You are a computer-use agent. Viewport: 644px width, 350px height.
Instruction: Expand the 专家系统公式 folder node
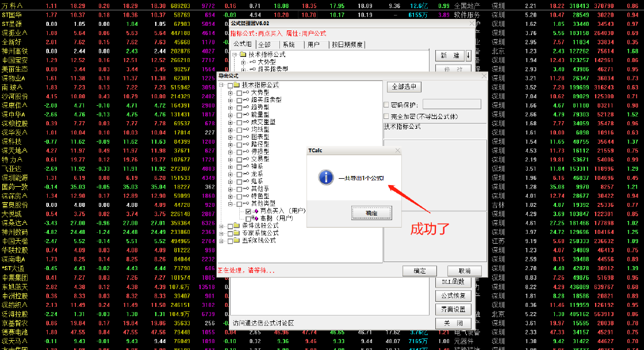pos(221,233)
